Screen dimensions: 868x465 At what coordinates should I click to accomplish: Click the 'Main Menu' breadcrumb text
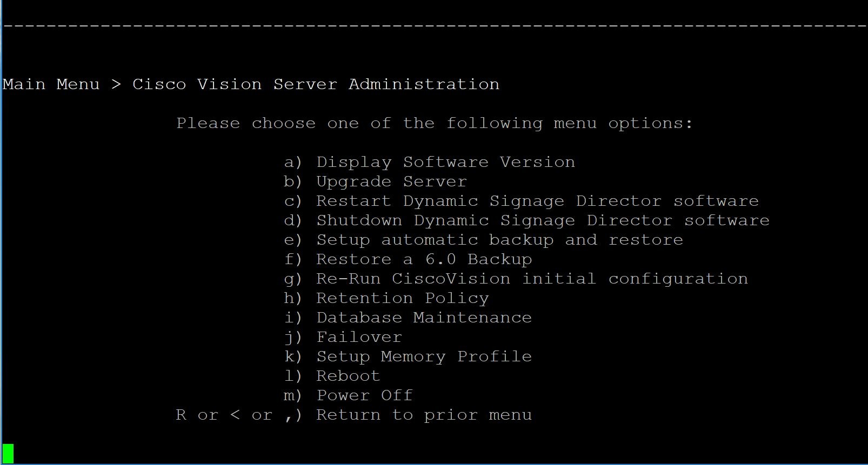(51, 84)
